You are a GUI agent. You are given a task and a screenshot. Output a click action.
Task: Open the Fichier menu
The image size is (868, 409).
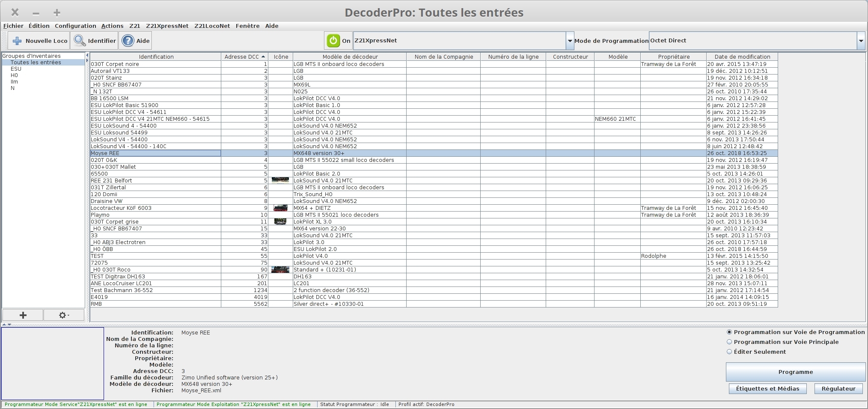click(x=13, y=26)
